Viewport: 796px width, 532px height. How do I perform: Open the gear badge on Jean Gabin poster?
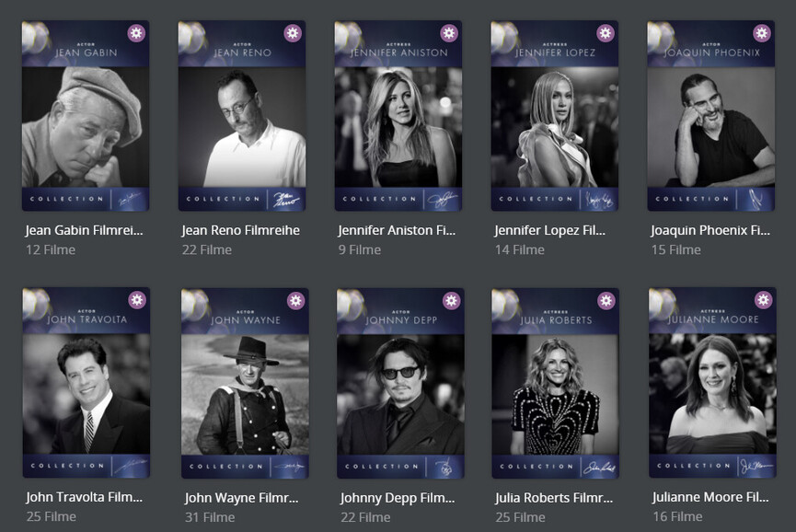(136, 33)
